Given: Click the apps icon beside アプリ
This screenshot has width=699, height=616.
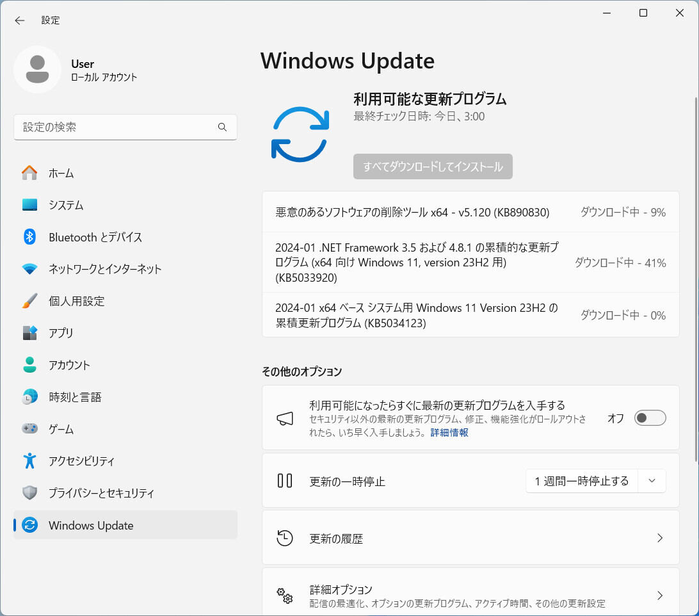Looking at the screenshot, I should 29,333.
